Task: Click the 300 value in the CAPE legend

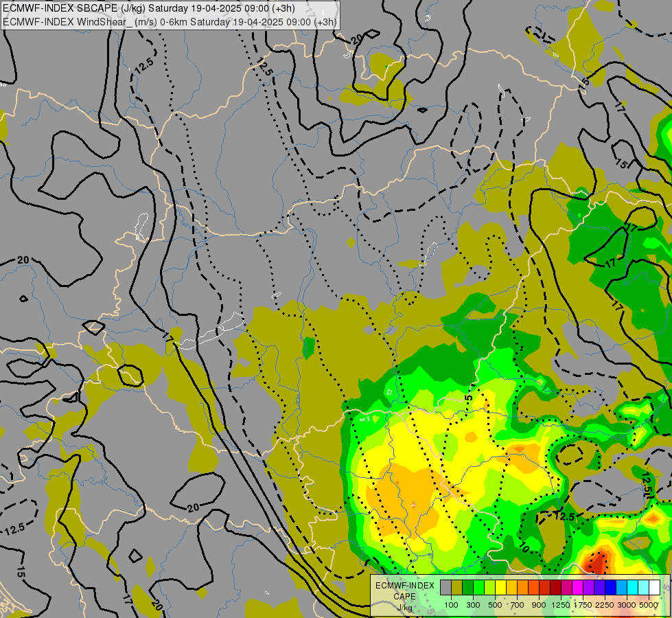Action: click(x=473, y=605)
